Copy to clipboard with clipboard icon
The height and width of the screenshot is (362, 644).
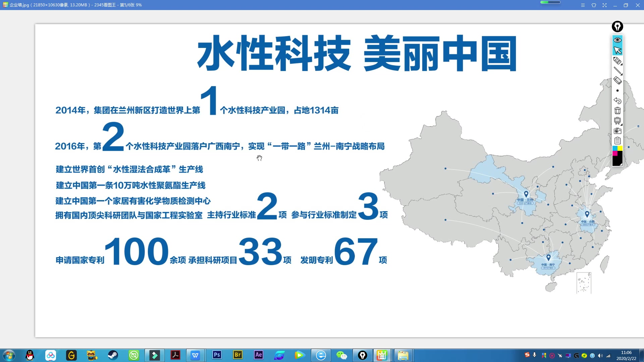point(618,141)
